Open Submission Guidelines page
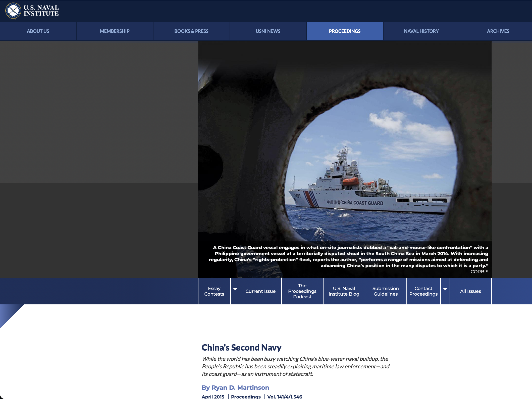532x399 pixels. pos(386,291)
